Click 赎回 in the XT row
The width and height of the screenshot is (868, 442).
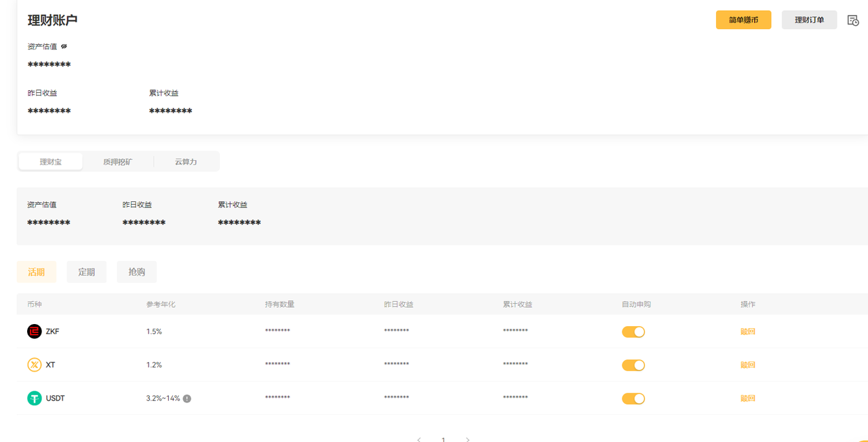click(x=748, y=365)
